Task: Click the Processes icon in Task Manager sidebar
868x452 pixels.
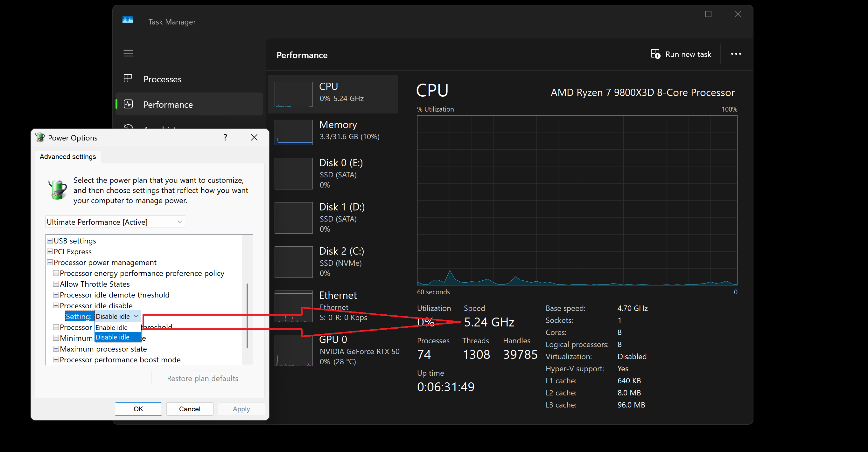Action: point(128,79)
